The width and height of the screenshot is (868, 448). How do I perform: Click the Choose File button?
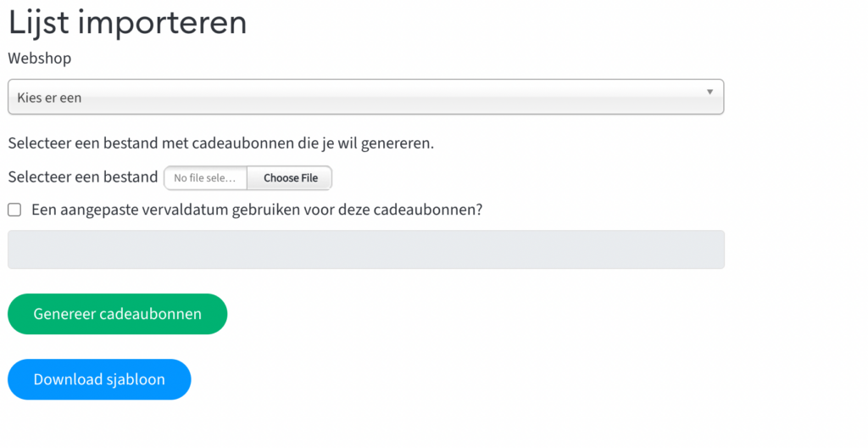point(290,178)
